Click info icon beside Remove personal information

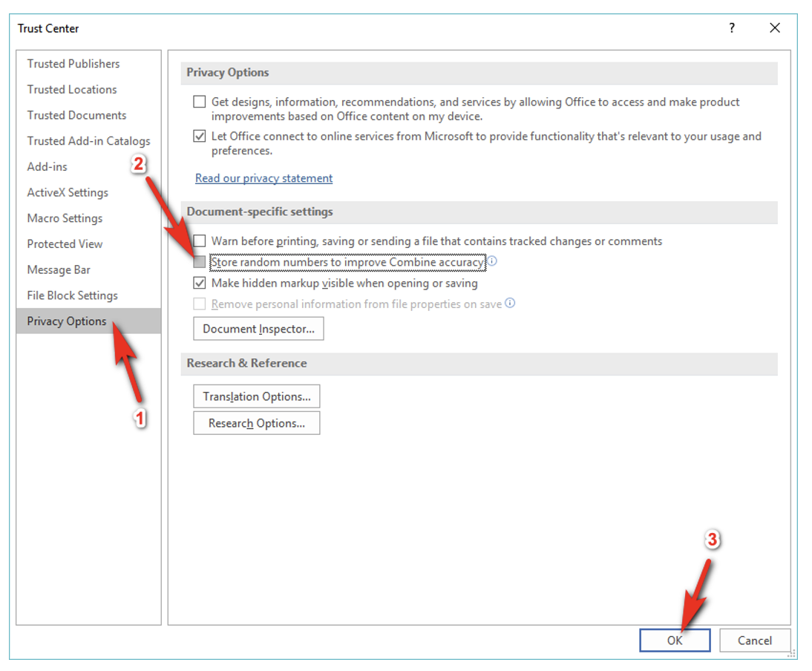coord(510,303)
